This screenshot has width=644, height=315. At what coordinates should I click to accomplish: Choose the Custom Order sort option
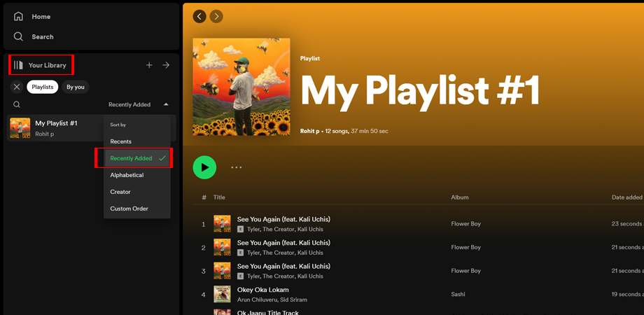click(x=136, y=209)
